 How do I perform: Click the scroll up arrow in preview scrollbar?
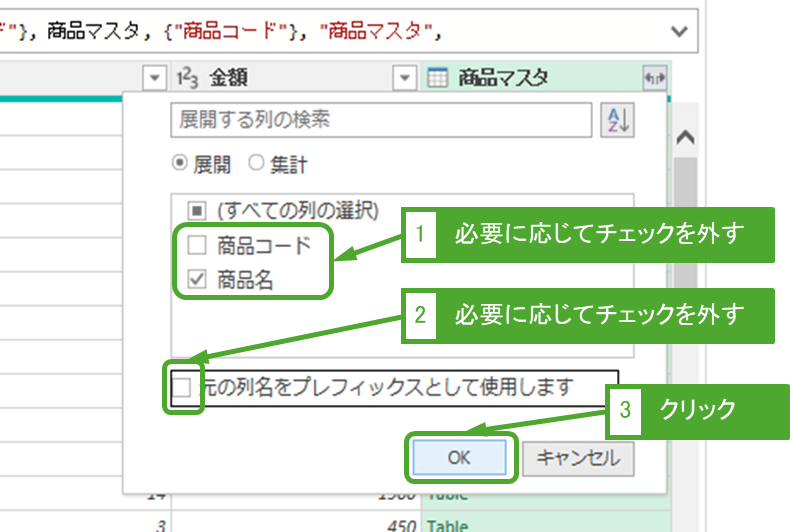[x=686, y=138]
